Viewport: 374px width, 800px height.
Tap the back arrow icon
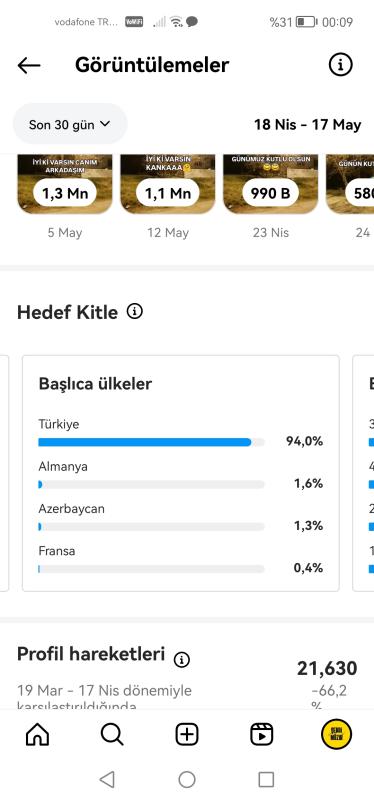pyautogui.click(x=29, y=65)
